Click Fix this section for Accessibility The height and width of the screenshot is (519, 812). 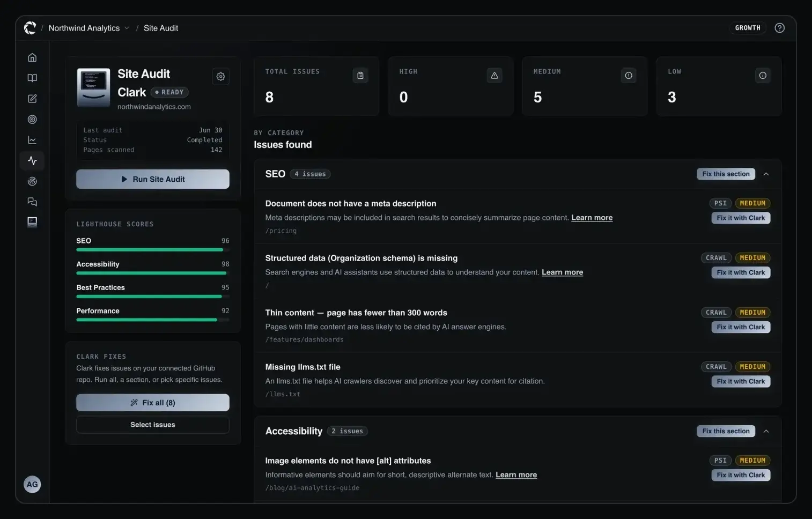pyautogui.click(x=726, y=431)
